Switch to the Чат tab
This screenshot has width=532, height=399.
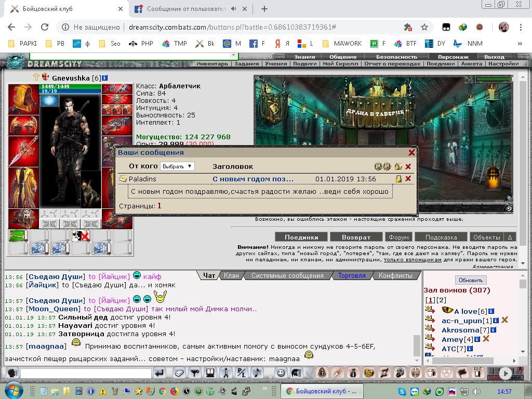coord(209,275)
